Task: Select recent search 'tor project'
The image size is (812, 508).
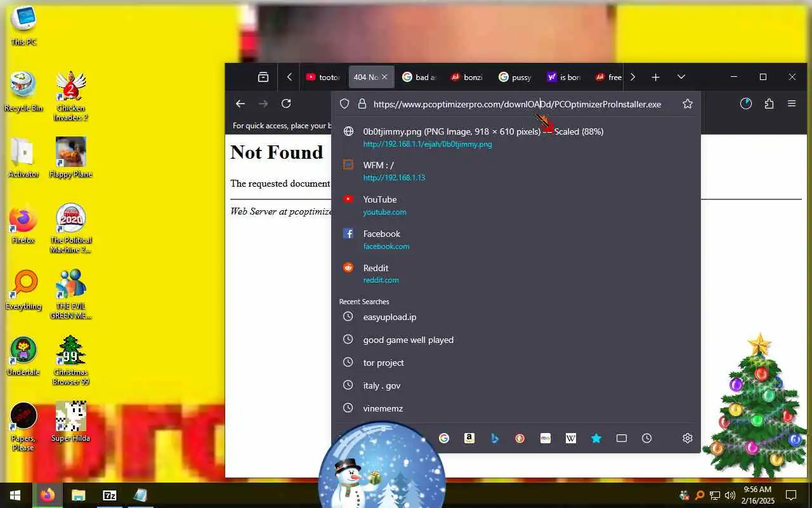Action: pyautogui.click(x=516, y=363)
